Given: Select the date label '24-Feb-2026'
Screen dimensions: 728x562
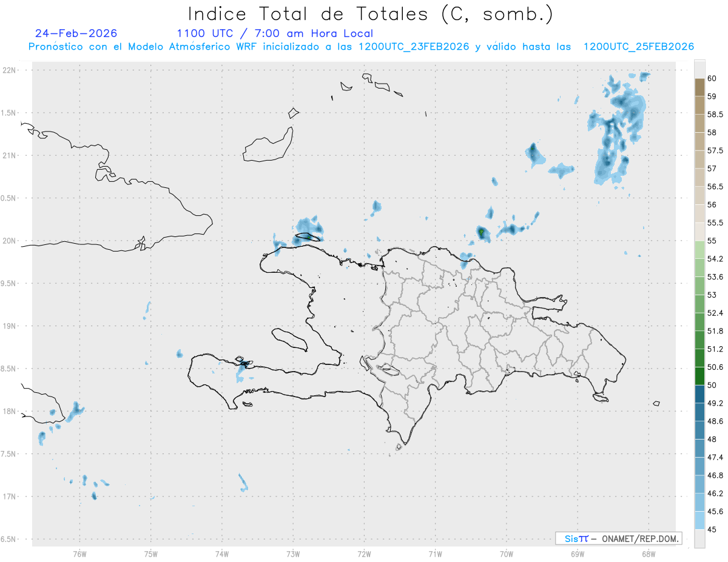Looking at the screenshot, I should point(76,33).
